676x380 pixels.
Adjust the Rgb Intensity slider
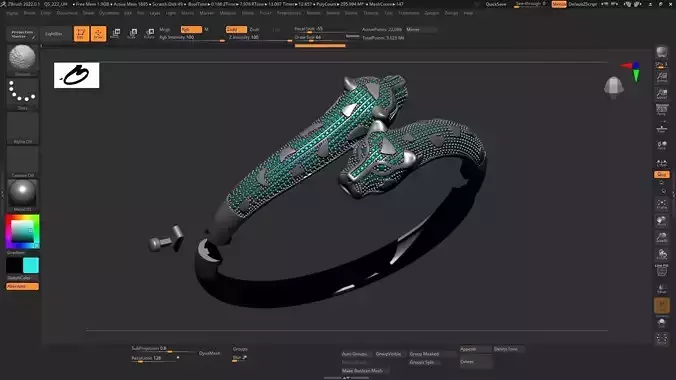coord(191,38)
